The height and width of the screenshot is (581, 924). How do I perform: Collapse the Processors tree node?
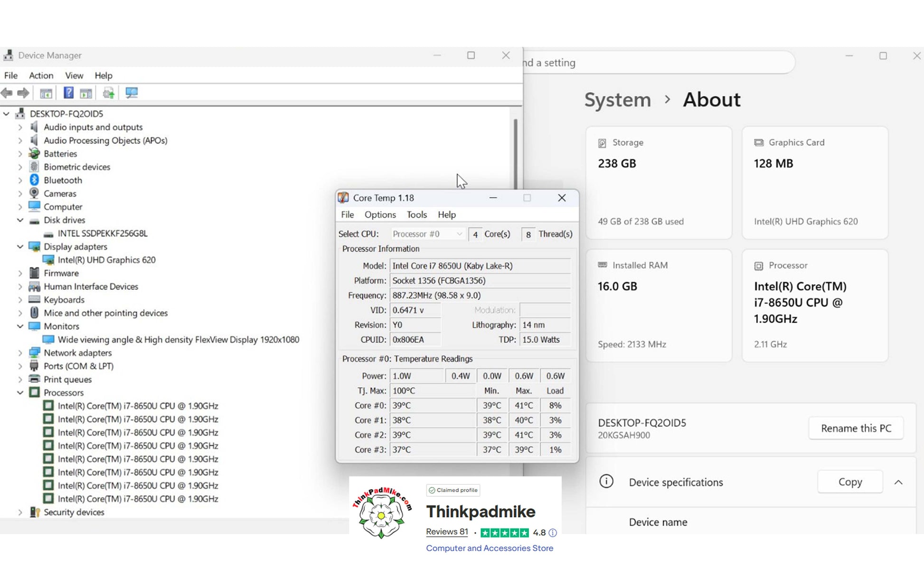pyautogui.click(x=20, y=392)
